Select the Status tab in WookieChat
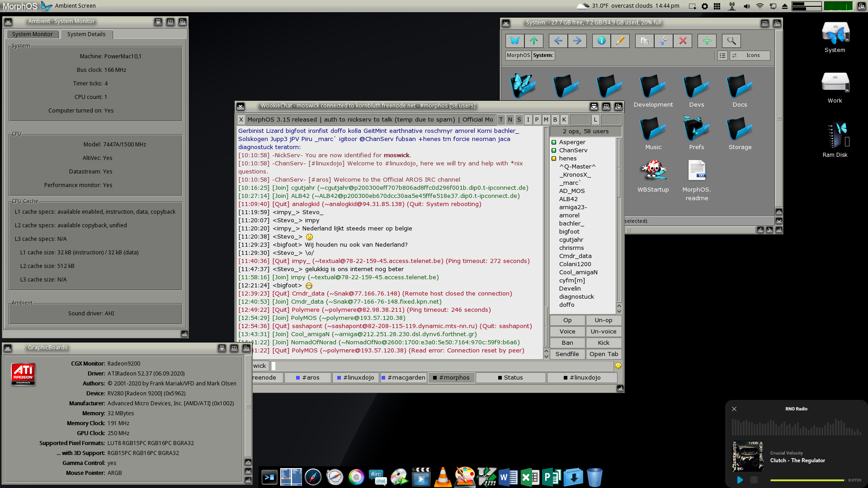 [x=510, y=378]
